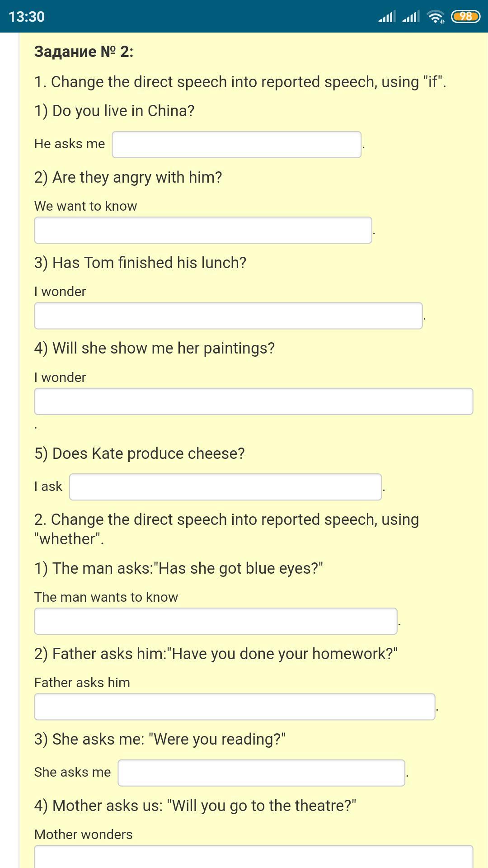Tap the 'Задание № 2:' heading
Viewport: 488px width, 868px height.
[84, 52]
